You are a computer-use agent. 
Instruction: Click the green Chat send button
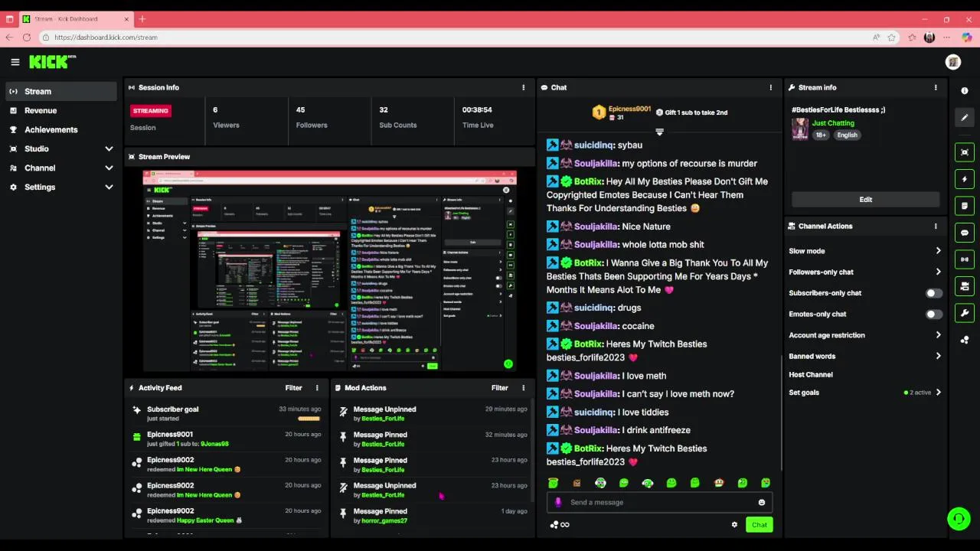[759, 525]
